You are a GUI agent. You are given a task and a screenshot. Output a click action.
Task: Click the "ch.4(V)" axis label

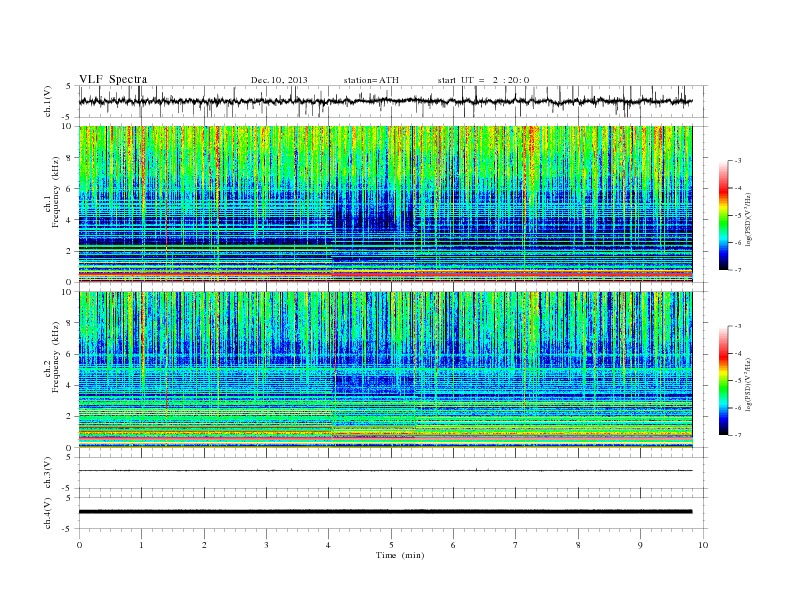(48, 513)
